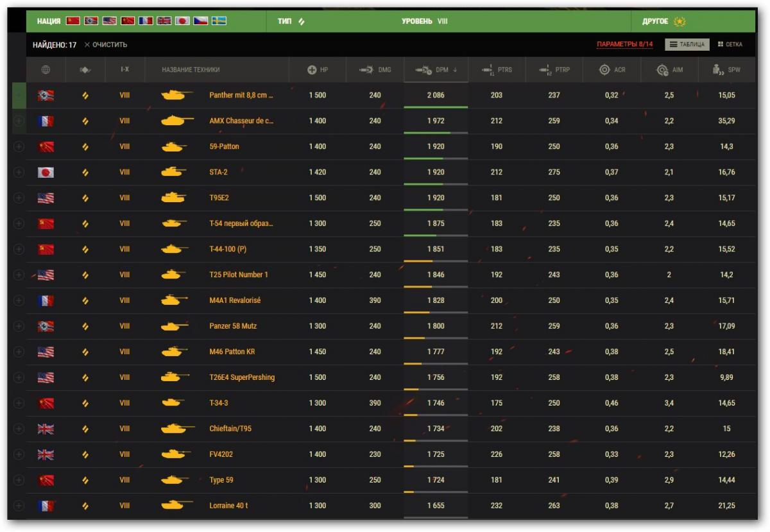Toggle compare plus for FV4202 row
Screen dimensions: 770x532
(x=19, y=454)
